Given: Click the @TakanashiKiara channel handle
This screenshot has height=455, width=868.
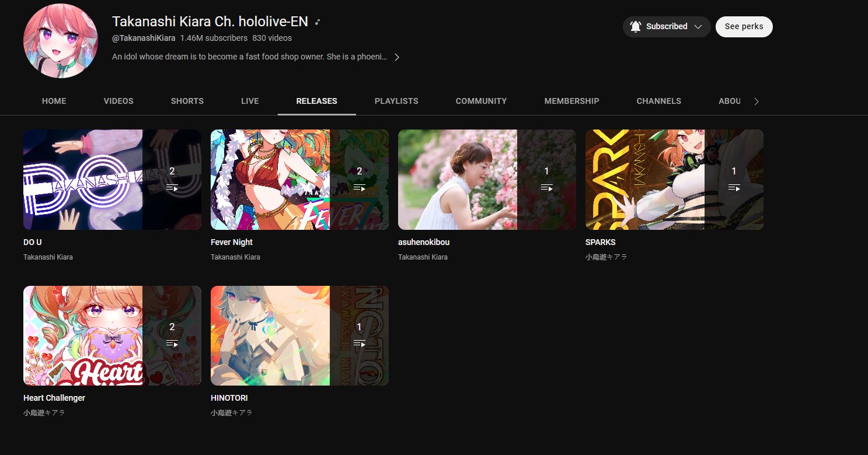Looking at the screenshot, I should tap(144, 38).
